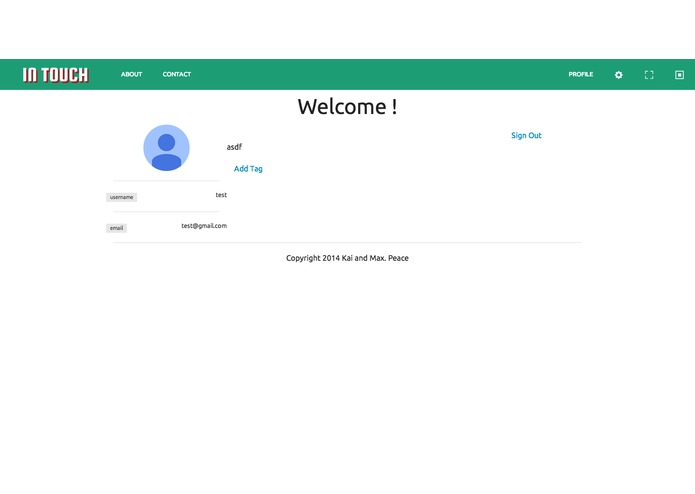Click the square icon in navbar
Image resolution: width=695 pixels, height=494 pixels.
[x=679, y=75]
